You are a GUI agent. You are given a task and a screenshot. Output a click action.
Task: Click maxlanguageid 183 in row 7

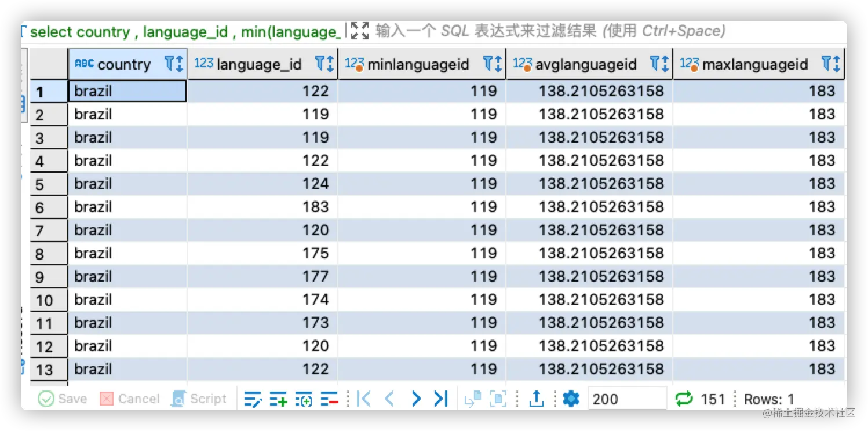[758, 230]
